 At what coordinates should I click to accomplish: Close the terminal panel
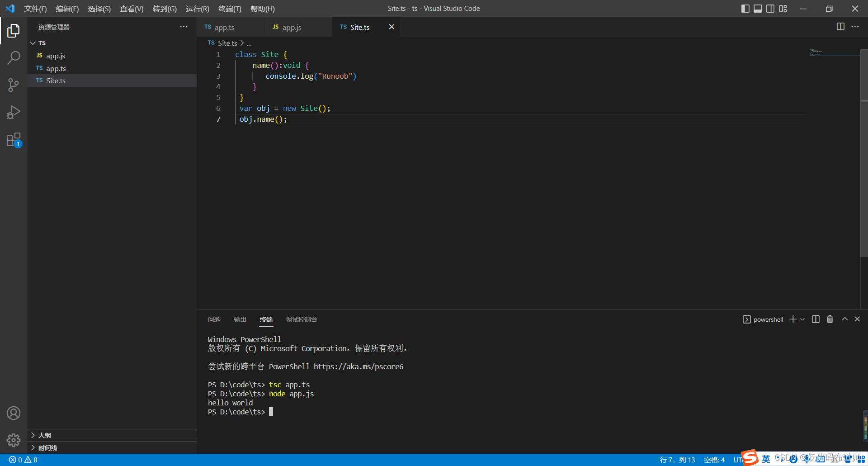click(857, 319)
